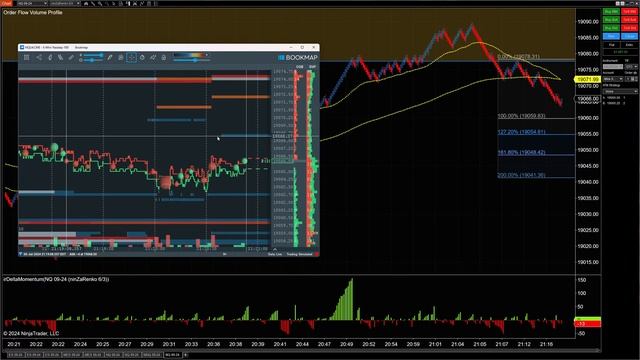Screen dimensions: 640x360
Task: Click the Buy Mkt button
Action: pyautogui.click(x=611, y=12)
